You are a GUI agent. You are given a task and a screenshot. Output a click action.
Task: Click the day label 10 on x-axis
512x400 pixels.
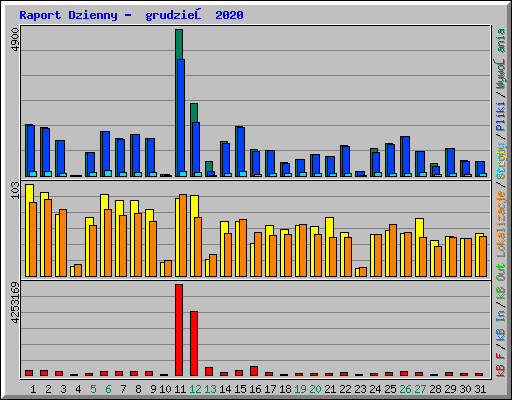165,389
